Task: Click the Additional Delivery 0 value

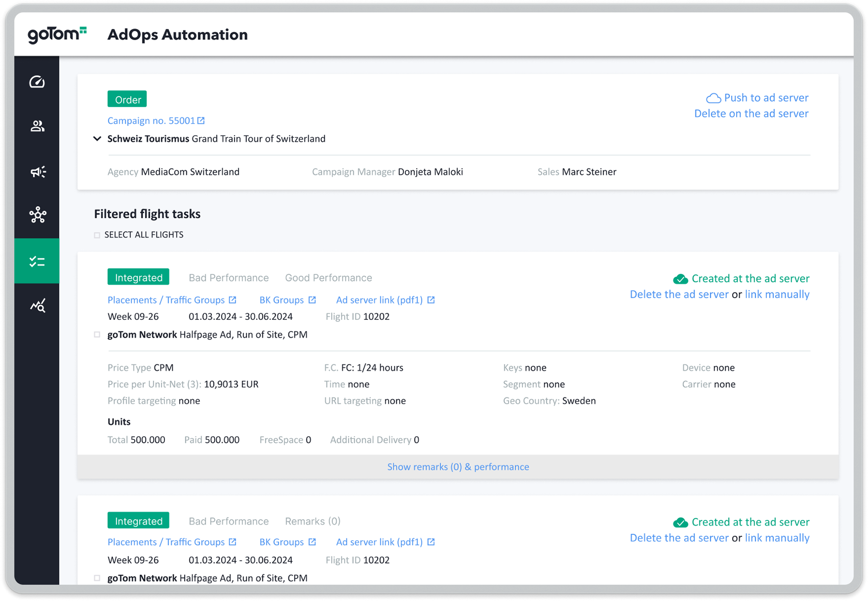Action: click(x=417, y=440)
